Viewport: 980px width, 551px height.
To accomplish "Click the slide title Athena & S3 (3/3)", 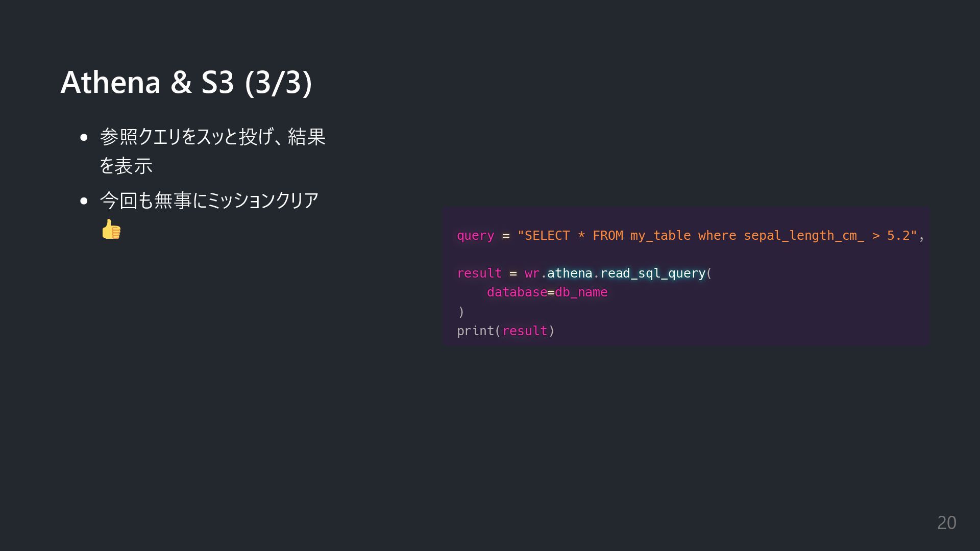I will [x=186, y=82].
